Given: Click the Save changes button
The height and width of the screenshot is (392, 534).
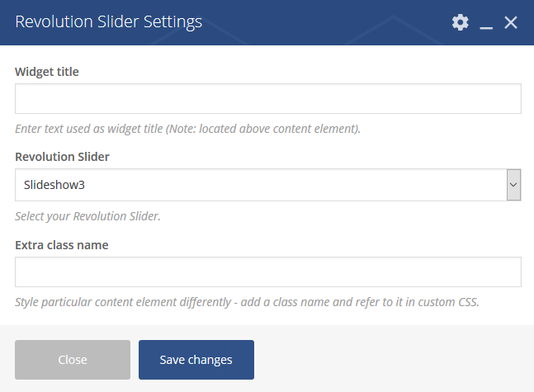Looking at the screenshot, I should 196,360.
